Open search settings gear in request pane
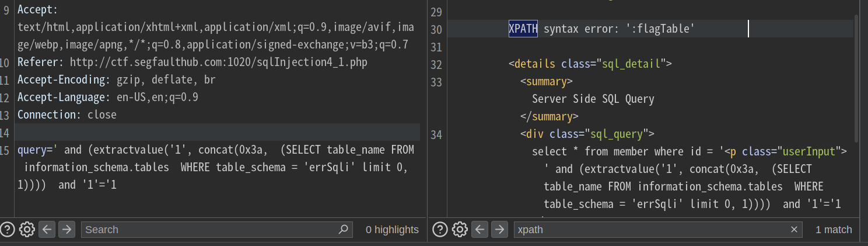 coord(27,230)
